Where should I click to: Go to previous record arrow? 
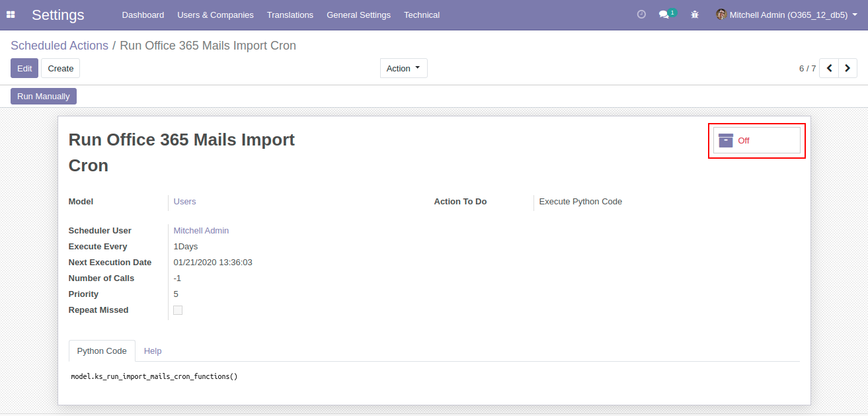pos(829,68)
